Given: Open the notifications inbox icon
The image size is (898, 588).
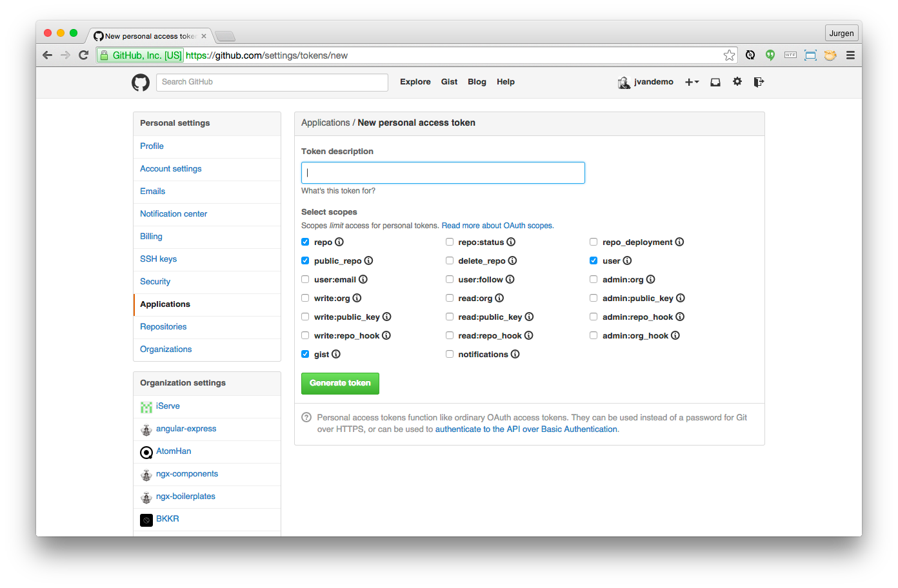Looking at the screenshot, I should pyautogui.click(x=715, y=82).
